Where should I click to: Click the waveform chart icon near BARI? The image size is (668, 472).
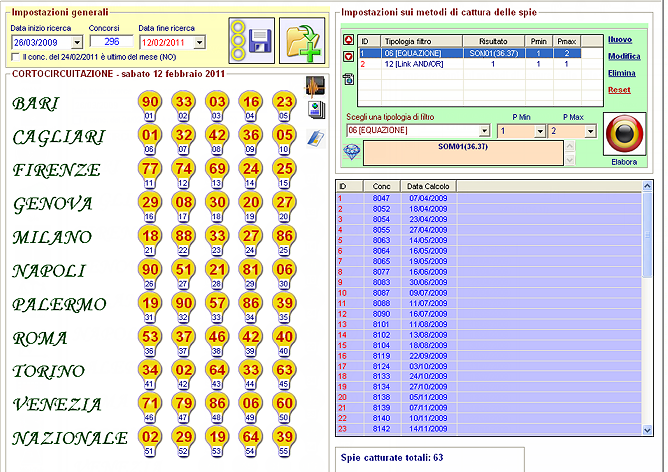click(x=315, y=86)
